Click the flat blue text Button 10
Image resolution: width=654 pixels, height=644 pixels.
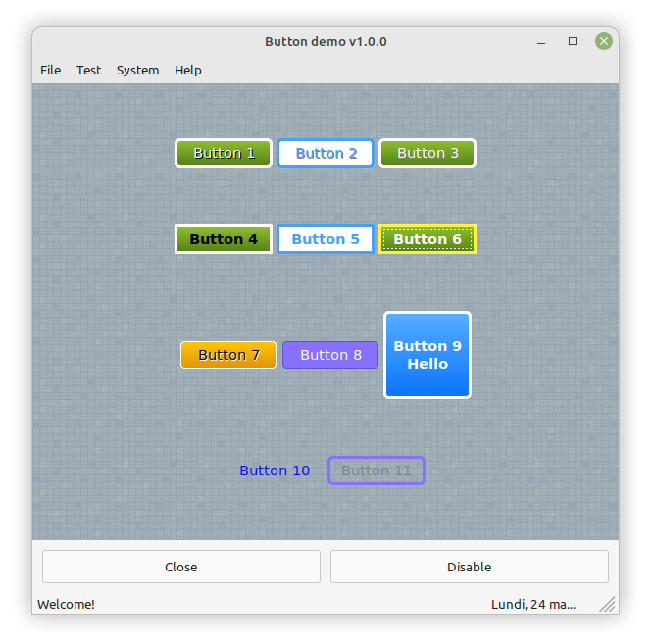pos(275,471)
